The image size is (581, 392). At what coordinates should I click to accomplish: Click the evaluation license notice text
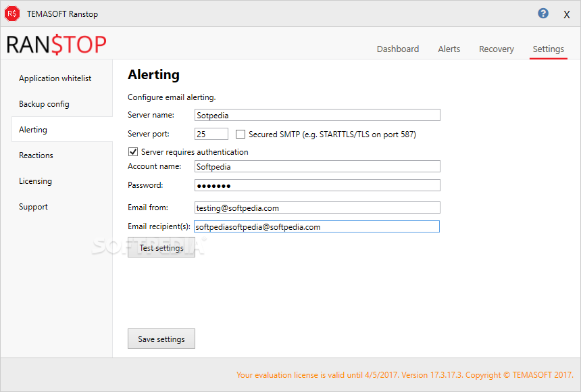pos(405,375)
